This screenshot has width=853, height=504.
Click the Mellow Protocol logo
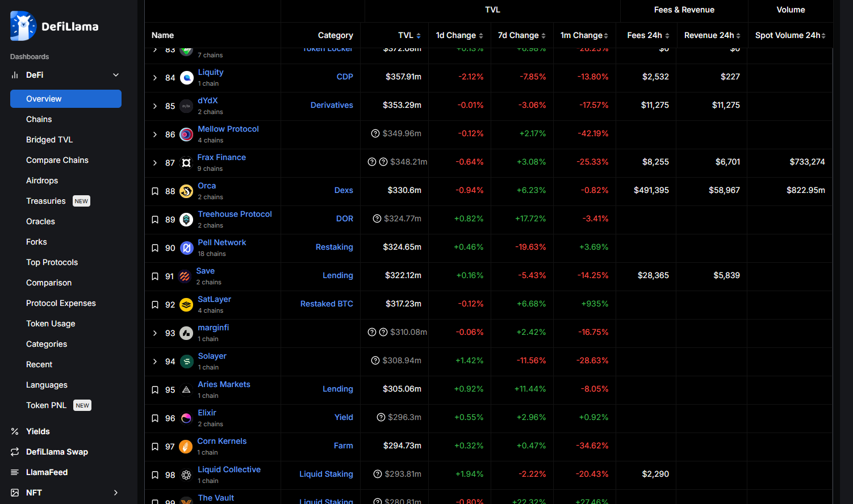(x=186, y=135)
